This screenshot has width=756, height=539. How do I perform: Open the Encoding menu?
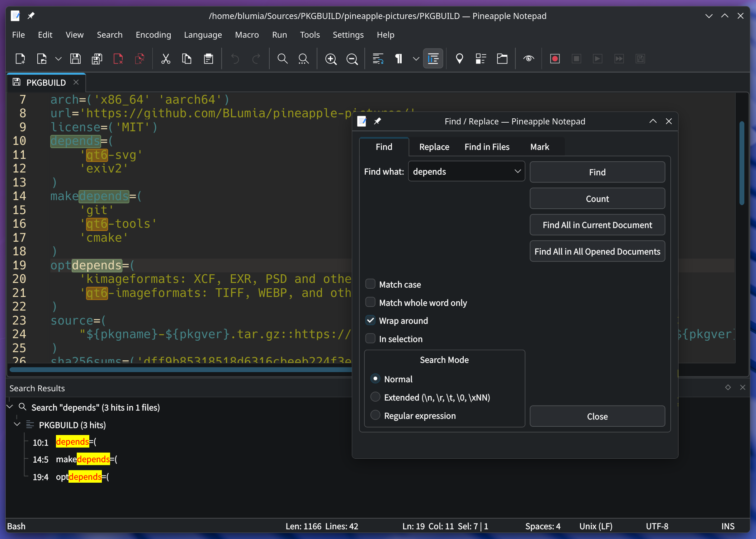point(153,35)
